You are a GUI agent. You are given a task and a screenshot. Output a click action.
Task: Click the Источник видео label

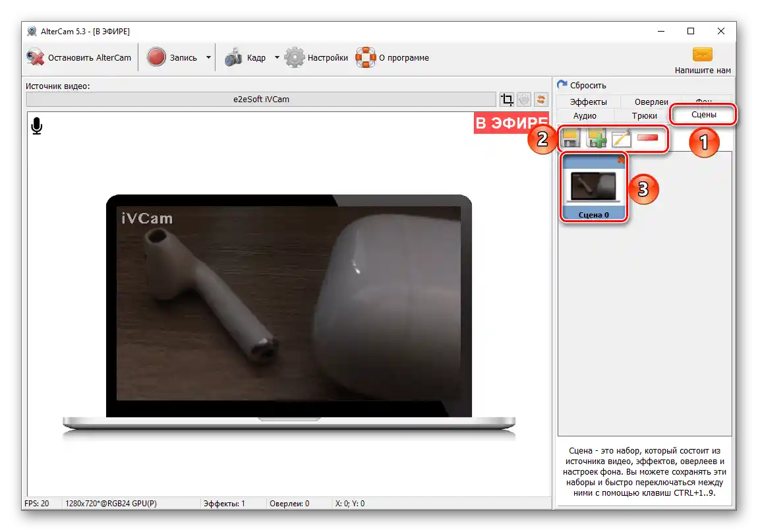coord(57,86)
